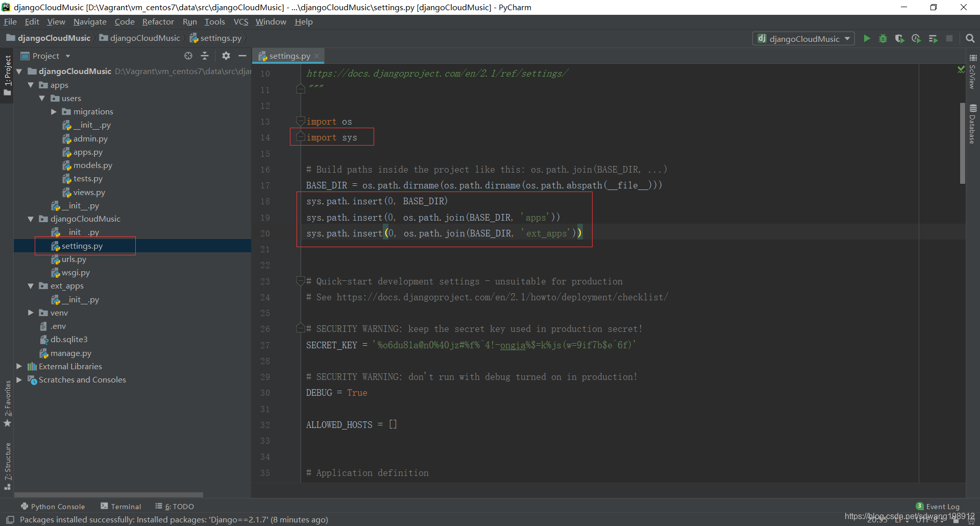Screen dimensions: 980x526
Task: Open the 2: Favorites side tab
Action: point(7,403)
